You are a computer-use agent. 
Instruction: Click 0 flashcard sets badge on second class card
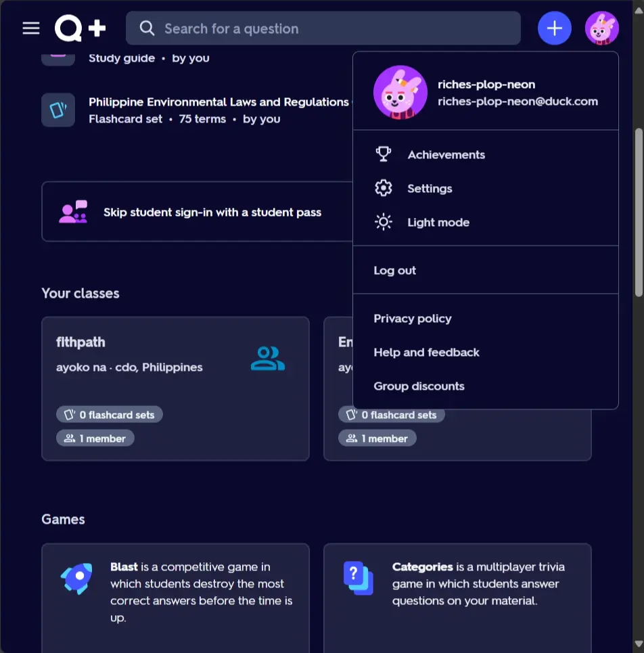(391, 415)
